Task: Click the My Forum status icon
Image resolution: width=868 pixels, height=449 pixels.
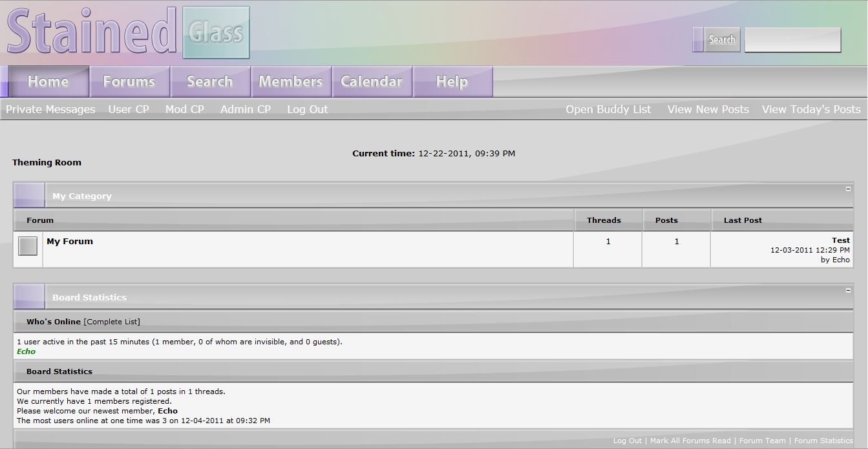Action: tap(28, 246)
